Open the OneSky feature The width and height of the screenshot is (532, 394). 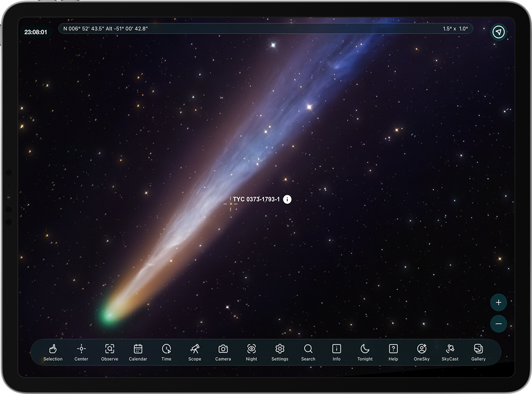click(422, 352)
